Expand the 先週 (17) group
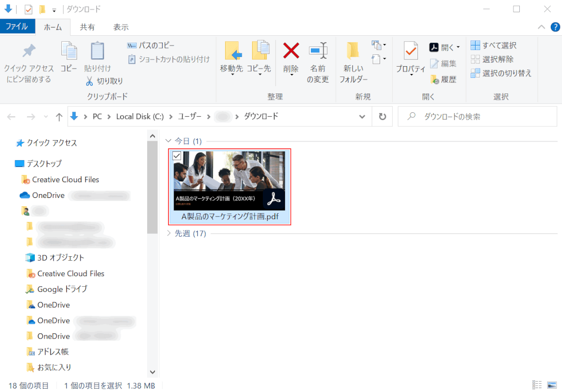Screen dimensions: 562x392 pyautogui.click(x=169, y=233)
